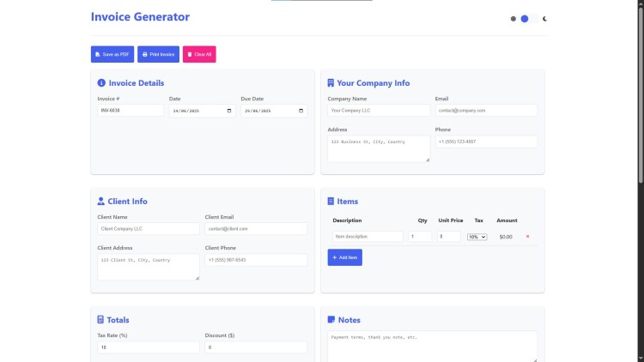644x362 pixels.
Task: Click the Items list icon
Action: (331, 201)
